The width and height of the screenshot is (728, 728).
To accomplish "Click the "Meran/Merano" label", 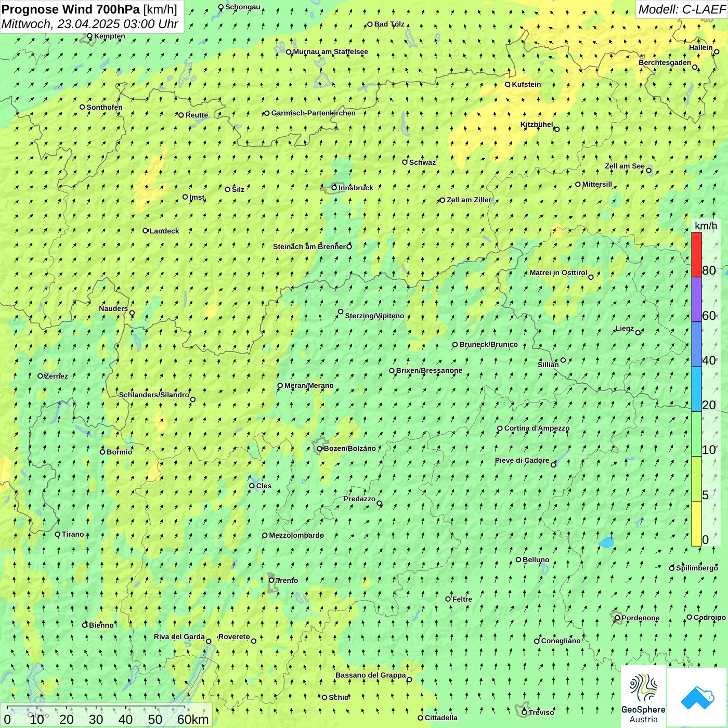I will [x=309, y=386].
